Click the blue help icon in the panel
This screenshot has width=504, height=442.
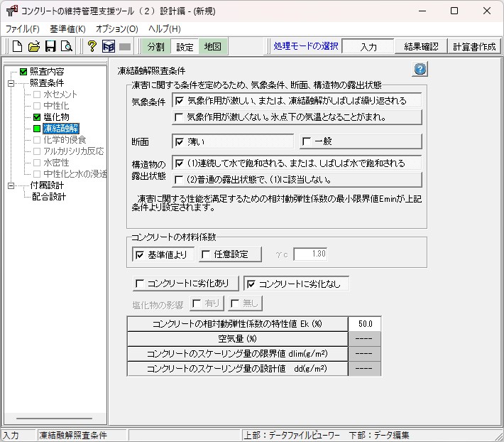click(420, 69)
